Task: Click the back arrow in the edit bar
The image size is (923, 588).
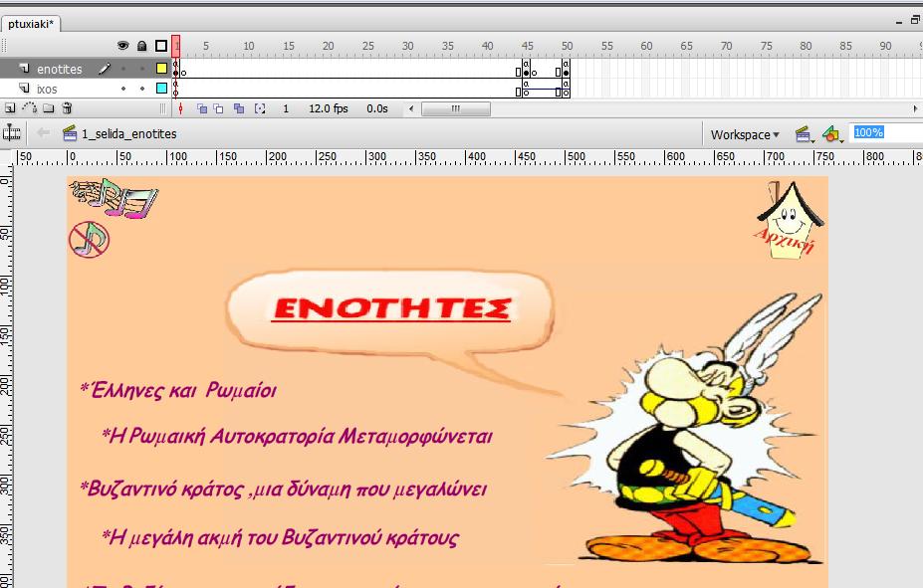Action: pyautogui.click(x=43, y=133)
